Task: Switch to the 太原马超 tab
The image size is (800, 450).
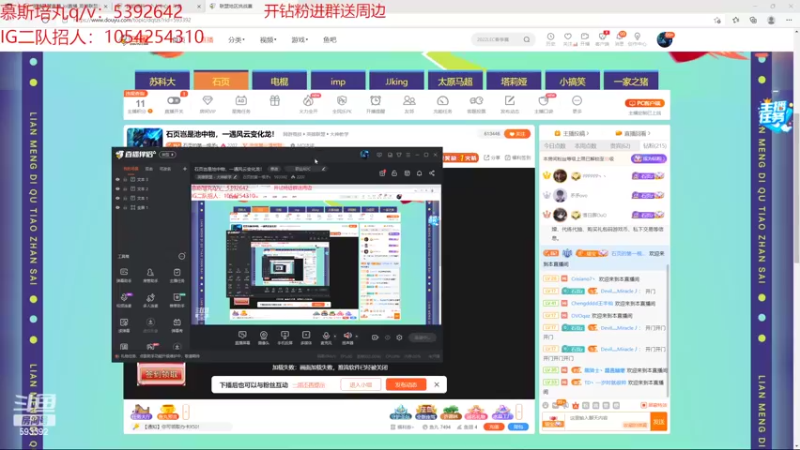Action: coord(455,81)
